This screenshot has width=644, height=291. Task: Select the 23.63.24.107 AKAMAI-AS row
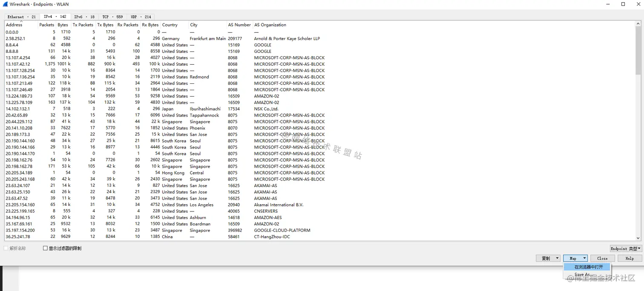coord(319,185)
